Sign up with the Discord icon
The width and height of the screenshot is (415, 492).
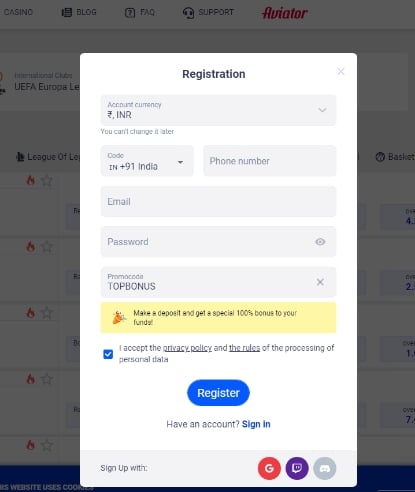tap(325, 468)
